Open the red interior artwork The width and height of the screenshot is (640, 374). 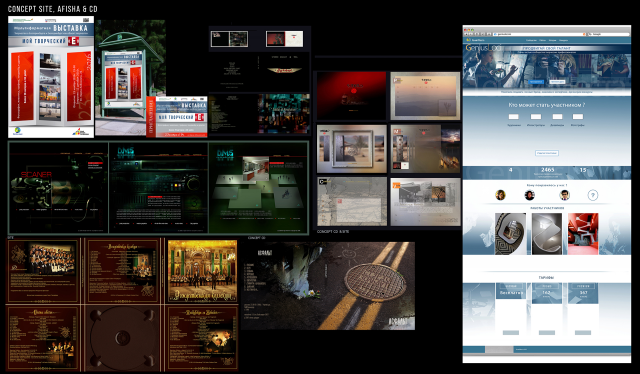[583, 234]
